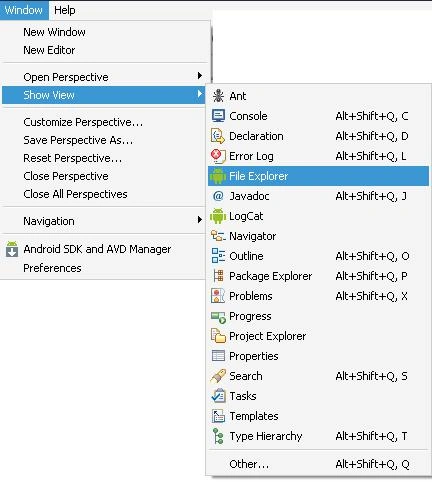Open Preferences from Window menu
Image resolution: width=432 pixels, height=482 pixels.
tap(52, 268)
